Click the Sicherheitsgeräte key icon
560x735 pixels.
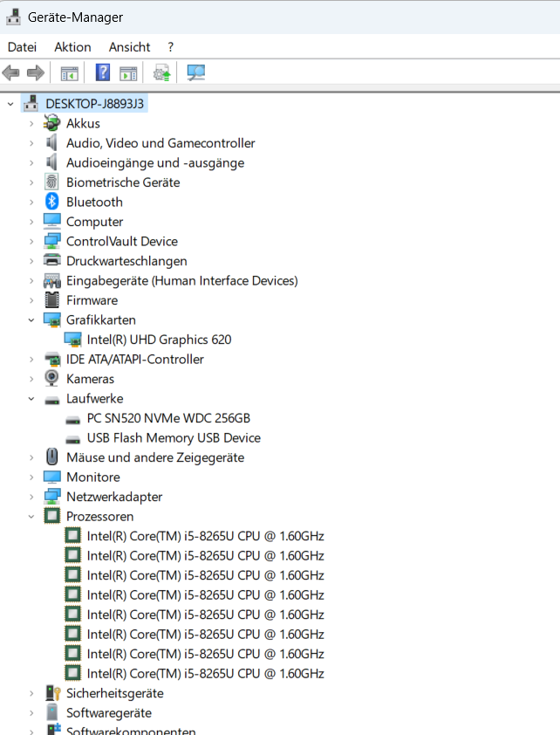pyautogui.click(x=53, y=693)
